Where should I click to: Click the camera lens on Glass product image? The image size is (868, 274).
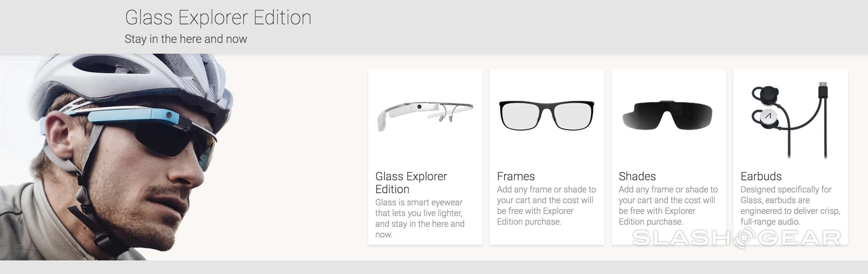click(x=419, y=107)
